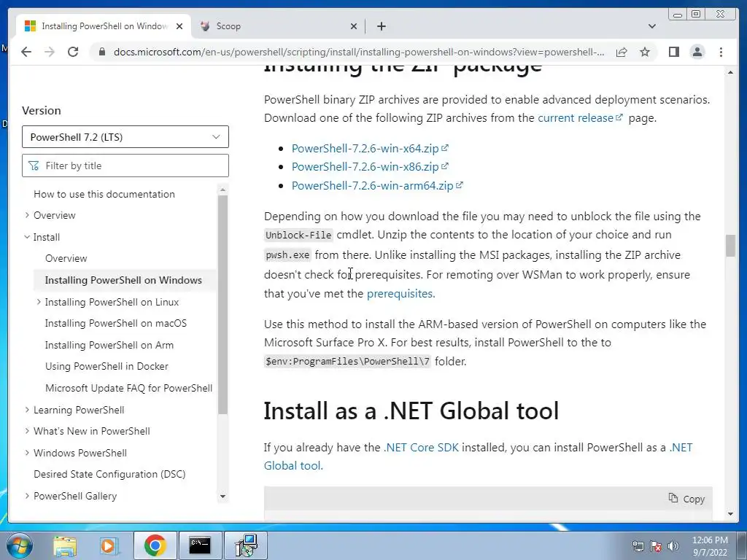Open PowerShell 7.2 (LTS) version dropdown

coord(125,137)
